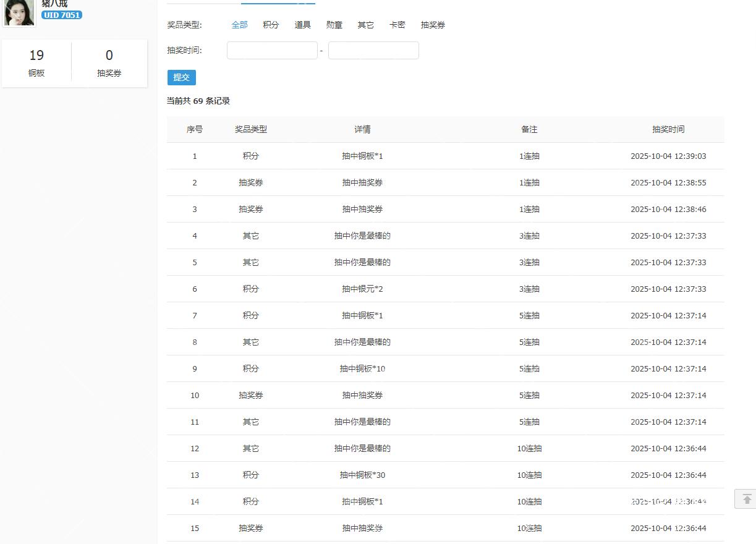Filter prize type by 积分
The height and width of the screenshot is (544, 756).
point(271,25)
